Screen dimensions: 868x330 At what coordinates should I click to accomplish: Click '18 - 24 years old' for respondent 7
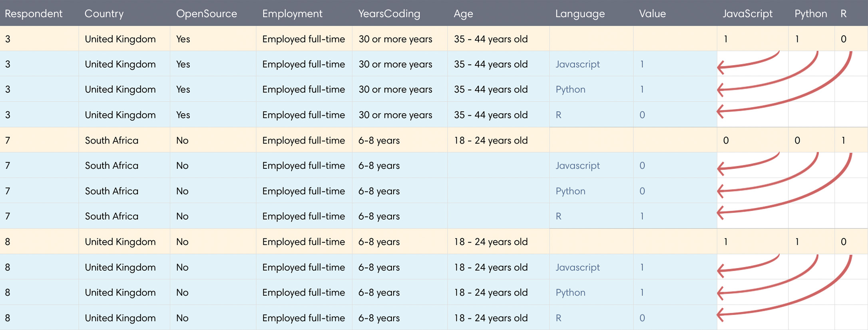(491, 140)
